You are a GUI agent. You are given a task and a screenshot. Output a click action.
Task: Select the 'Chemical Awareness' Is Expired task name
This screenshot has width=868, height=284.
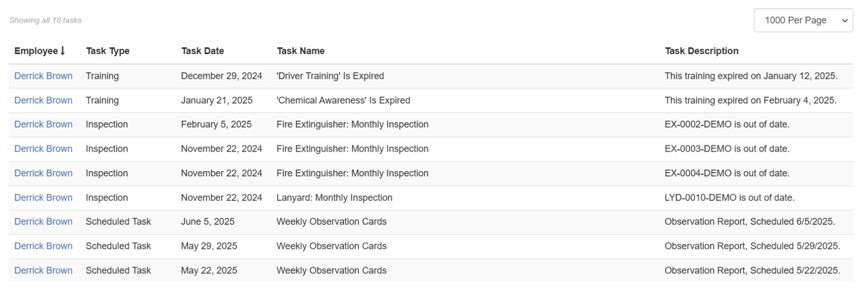[343, 100]
